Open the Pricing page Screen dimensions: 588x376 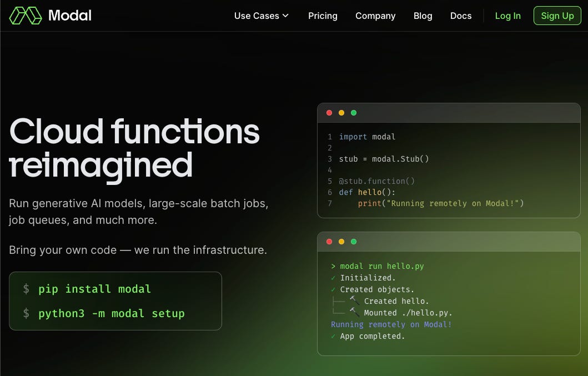323,16
